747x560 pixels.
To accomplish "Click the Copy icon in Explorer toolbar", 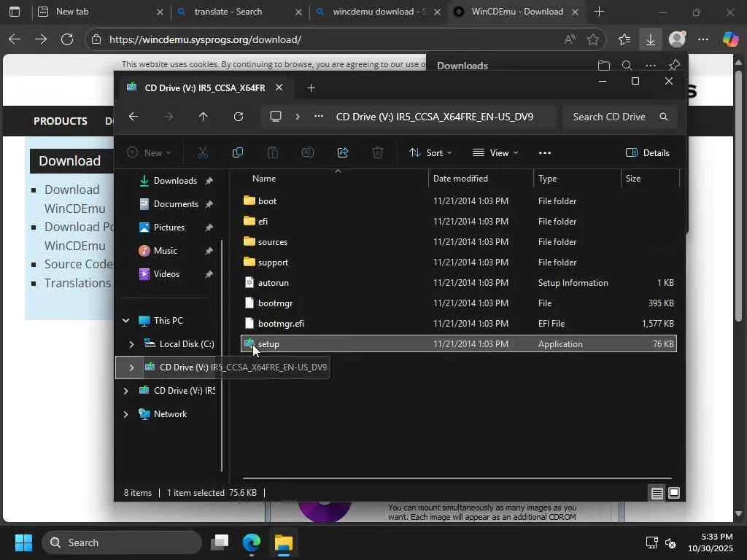I will [x=237, y=152].
